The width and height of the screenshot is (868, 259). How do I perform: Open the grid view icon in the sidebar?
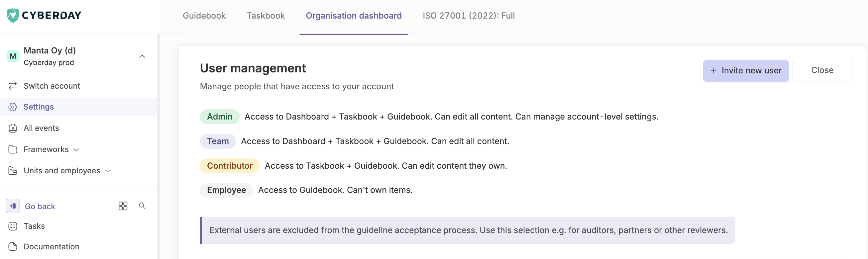point(123,206)
